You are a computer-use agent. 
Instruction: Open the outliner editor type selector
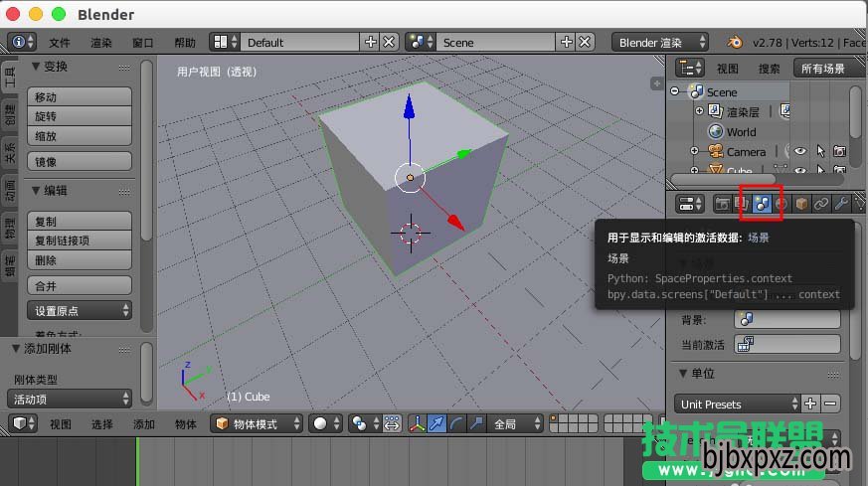pyautogui.click(x=690, y=69)
